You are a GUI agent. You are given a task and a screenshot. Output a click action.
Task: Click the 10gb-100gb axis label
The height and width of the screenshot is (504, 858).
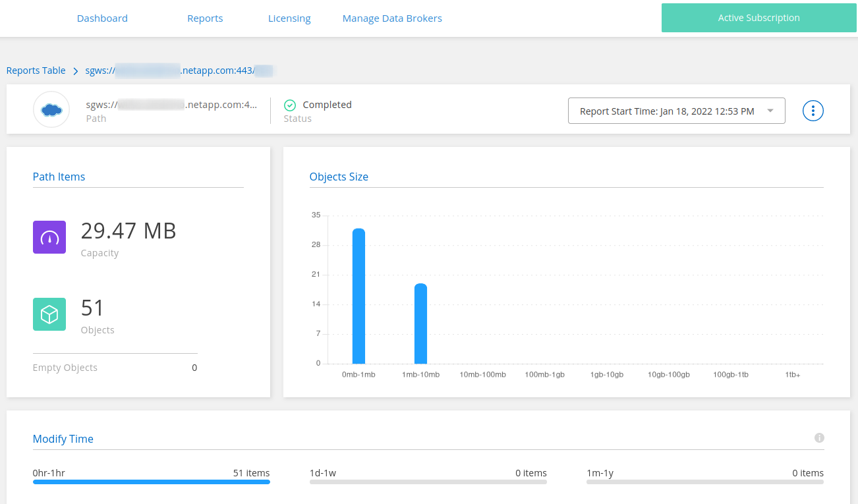[x=669, y=375]
